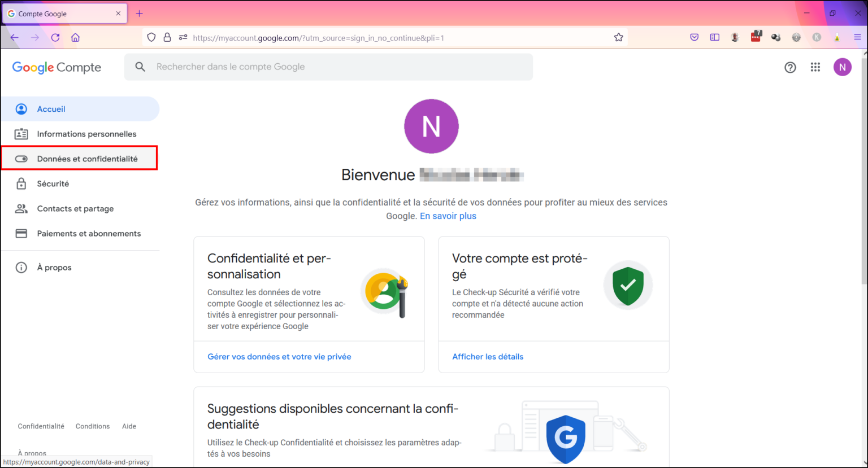Select Accueil in the sidebar
The height and width of the screenshot is (468, 868).
pos(80,109)
